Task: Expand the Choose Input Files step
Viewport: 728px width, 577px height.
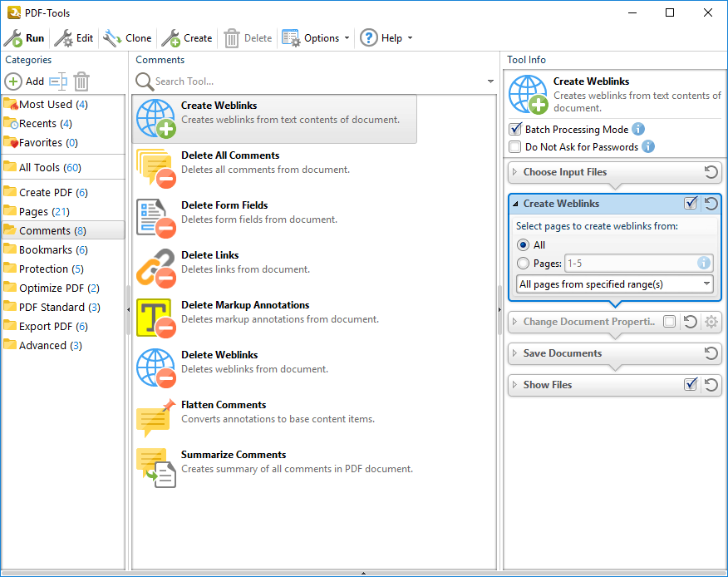Action: (x=514, y=172)
